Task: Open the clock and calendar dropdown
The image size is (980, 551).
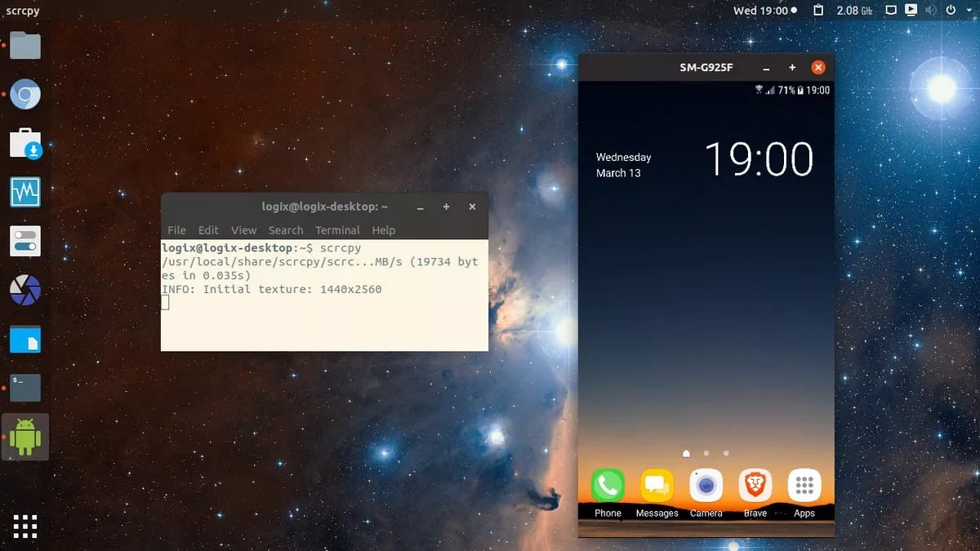Action: 762,10
